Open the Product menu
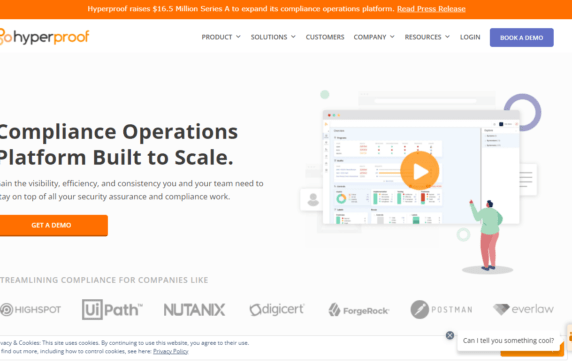 point(217,37)
